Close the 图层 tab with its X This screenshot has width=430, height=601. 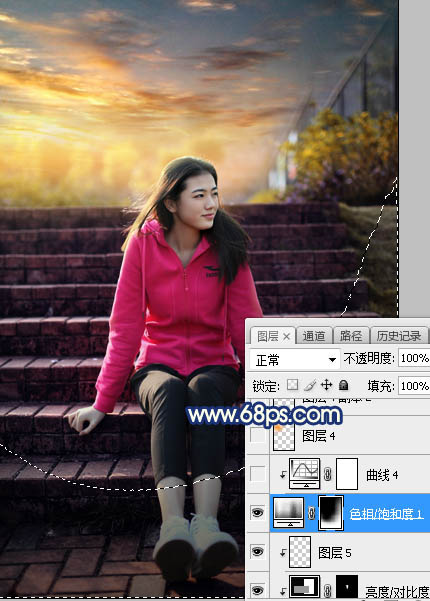tap(286, 337)
